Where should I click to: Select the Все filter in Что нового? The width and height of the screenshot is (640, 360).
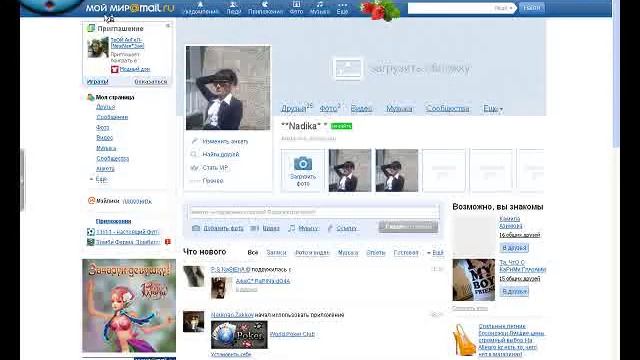pyautogui.click(x=253, y=253)
